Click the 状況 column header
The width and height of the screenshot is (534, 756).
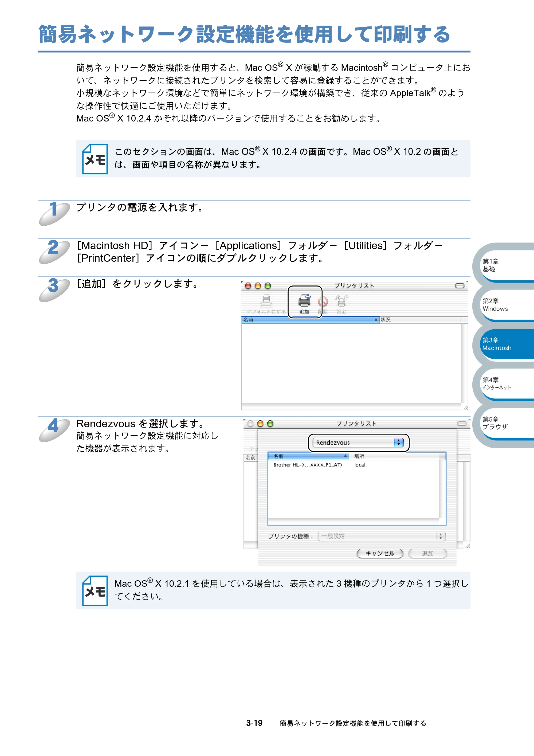coord(421,320)
